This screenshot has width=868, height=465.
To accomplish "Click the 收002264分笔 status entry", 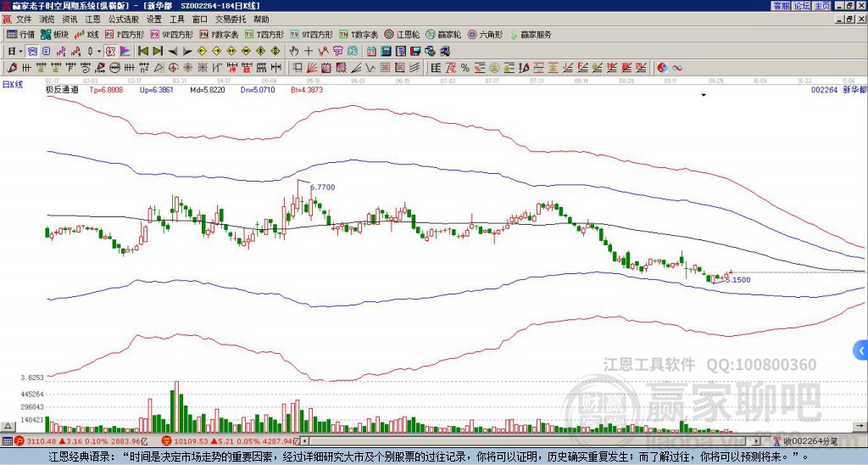I will click(806, 441).
